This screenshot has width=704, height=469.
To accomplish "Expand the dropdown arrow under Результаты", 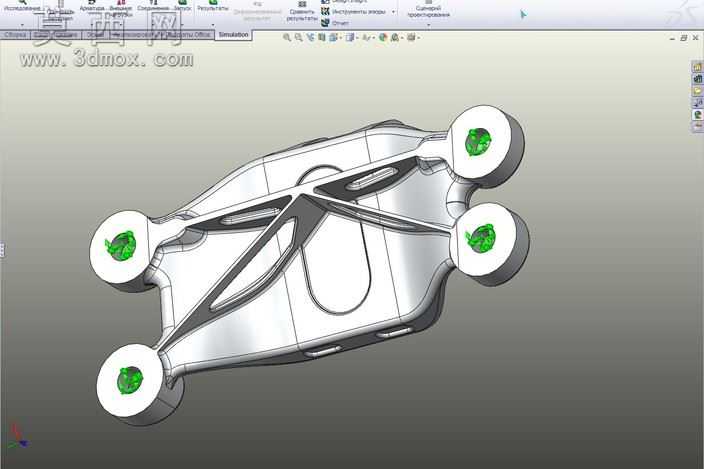I will pyautogui.click(x=213, y=25).
